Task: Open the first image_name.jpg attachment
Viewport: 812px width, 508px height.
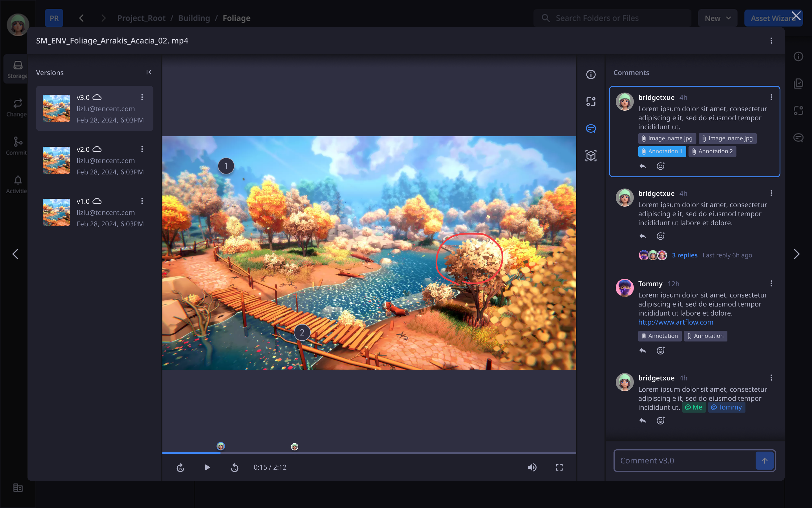Action: coord(667,138)
